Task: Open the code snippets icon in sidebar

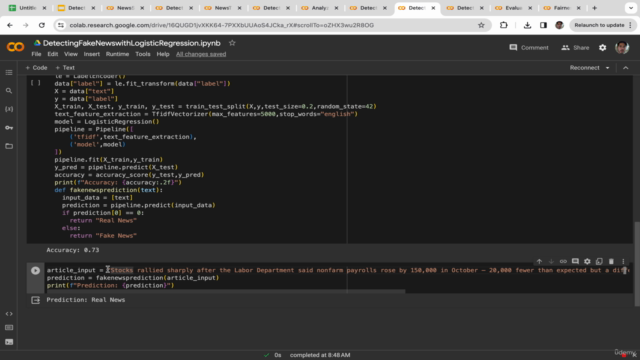Action: pos(9,314)
